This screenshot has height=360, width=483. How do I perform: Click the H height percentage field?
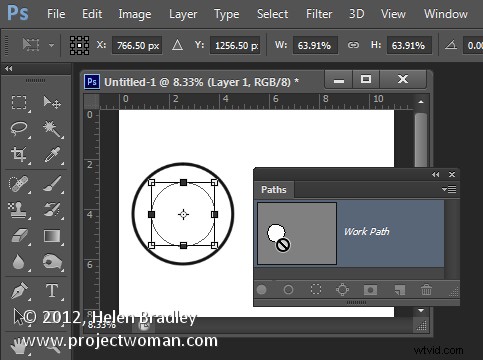pyautogui.click(x=409, y=45)
